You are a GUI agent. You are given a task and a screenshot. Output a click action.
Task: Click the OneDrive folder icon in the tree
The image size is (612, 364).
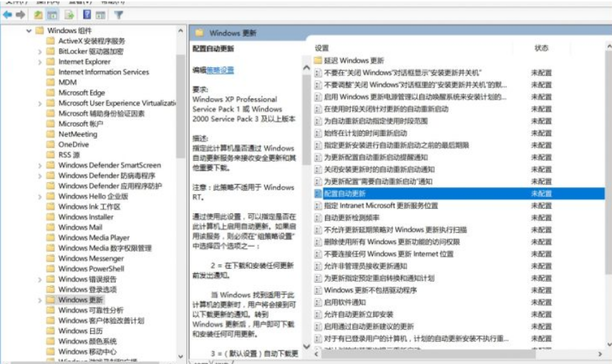(x=51, y=144)
